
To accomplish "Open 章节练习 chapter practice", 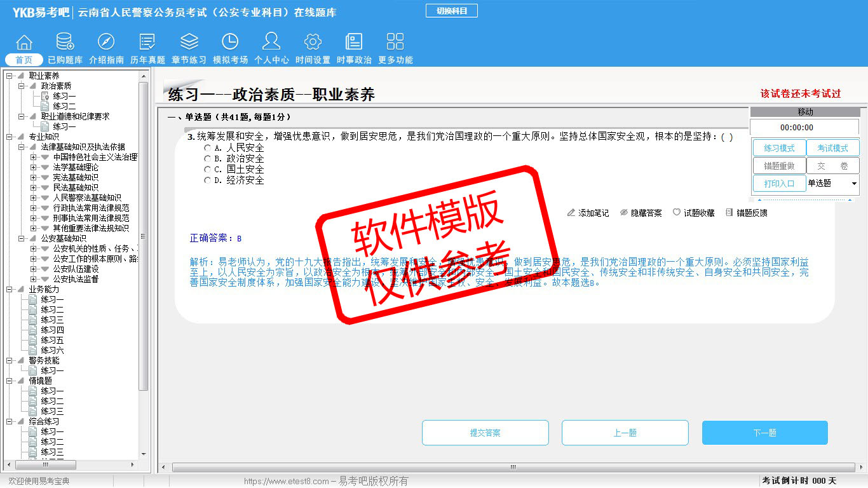I will [x=189, y=42].
